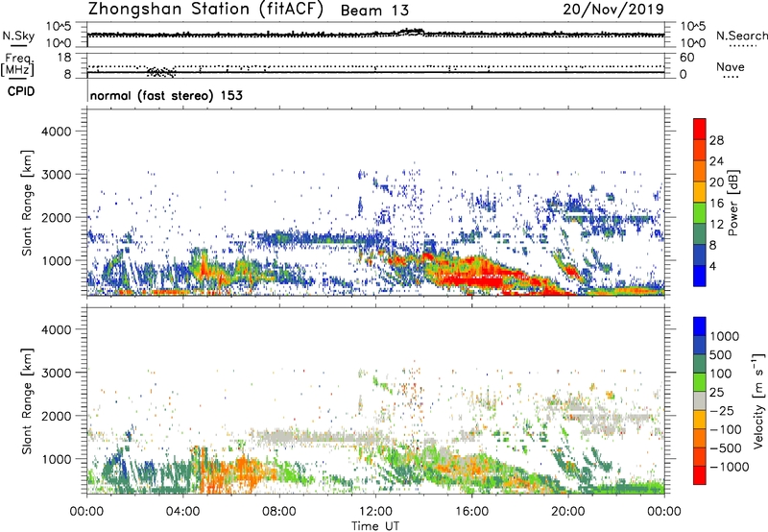Select the N.Sky legend label

click(x=17, y=36)
